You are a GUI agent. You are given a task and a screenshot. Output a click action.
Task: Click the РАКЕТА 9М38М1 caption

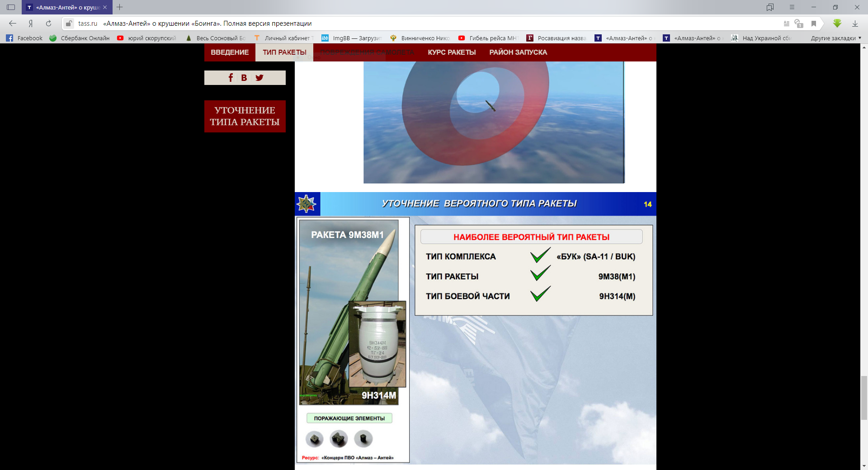[347, 235]
